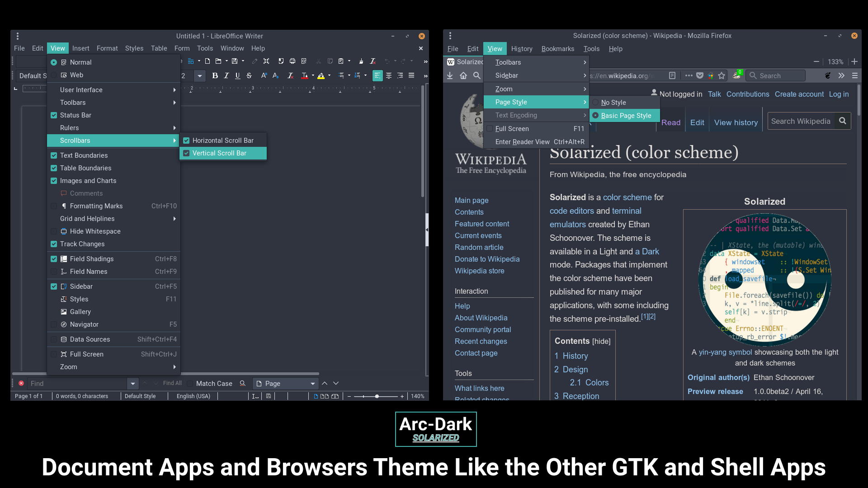Click the zoom slider handle in Writer status bar

(377, 396)
